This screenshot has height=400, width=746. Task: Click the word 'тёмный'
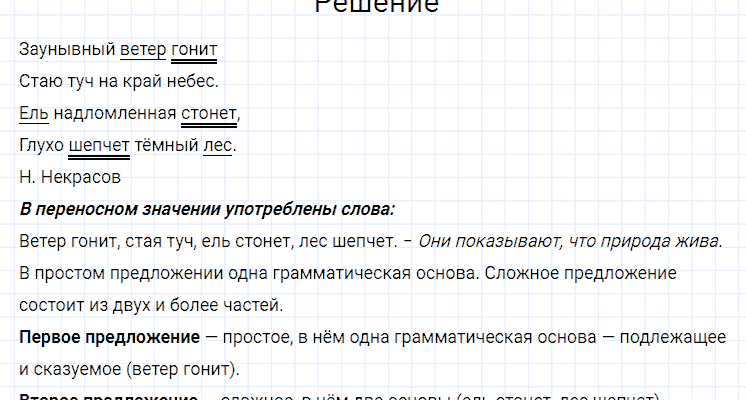166,145
